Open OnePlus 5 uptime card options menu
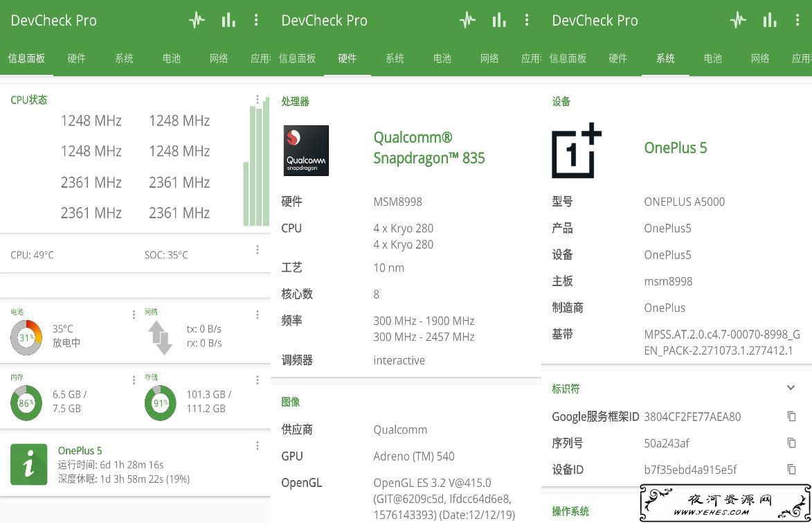Image resolution: width=812 pixels, height=523 pixels. [258, 446]
